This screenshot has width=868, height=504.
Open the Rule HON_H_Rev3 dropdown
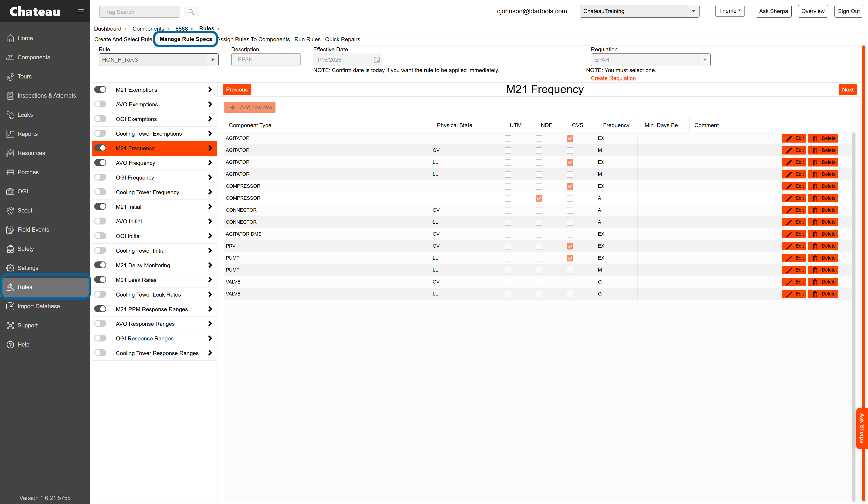pos(158,60)
